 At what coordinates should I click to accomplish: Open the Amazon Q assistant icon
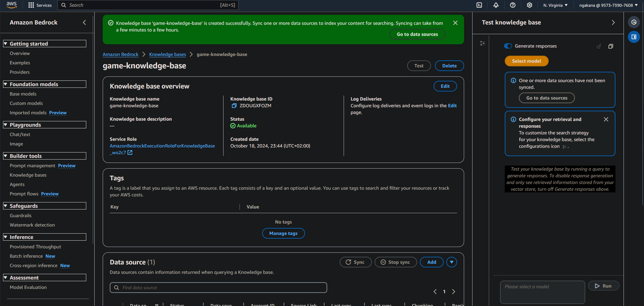pos(634,22)
